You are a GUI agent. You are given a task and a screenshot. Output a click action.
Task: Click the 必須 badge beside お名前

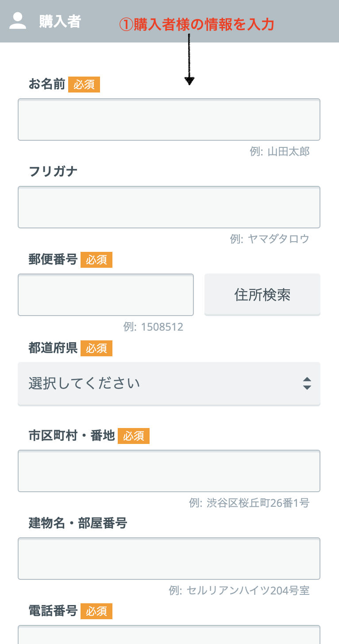[x=84, y=85]
